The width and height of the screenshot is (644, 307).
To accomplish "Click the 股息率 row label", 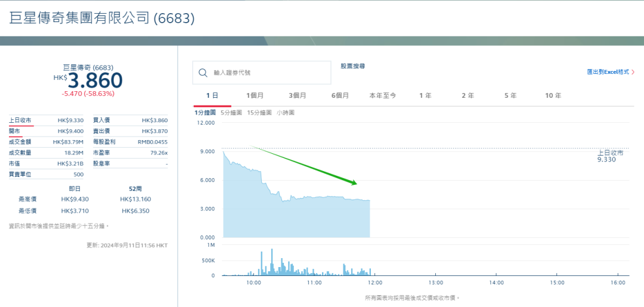I will (x=101, y=163).
